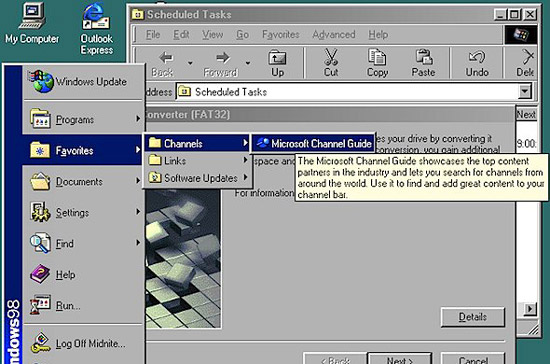The width and height of the screenshot is (550, 364).
Task: Click the Windows Update globe icon
Action: point(41,81)
